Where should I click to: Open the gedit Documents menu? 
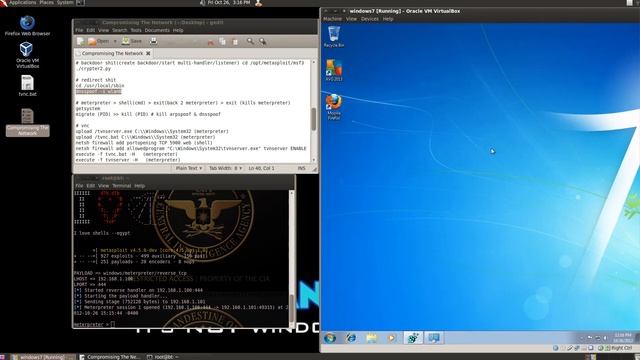coord(157,30)
